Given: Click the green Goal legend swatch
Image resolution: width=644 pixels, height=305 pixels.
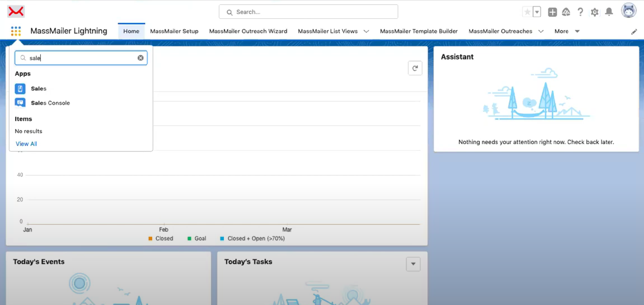Looking at the screenshot, I should [x=189, y=238].
